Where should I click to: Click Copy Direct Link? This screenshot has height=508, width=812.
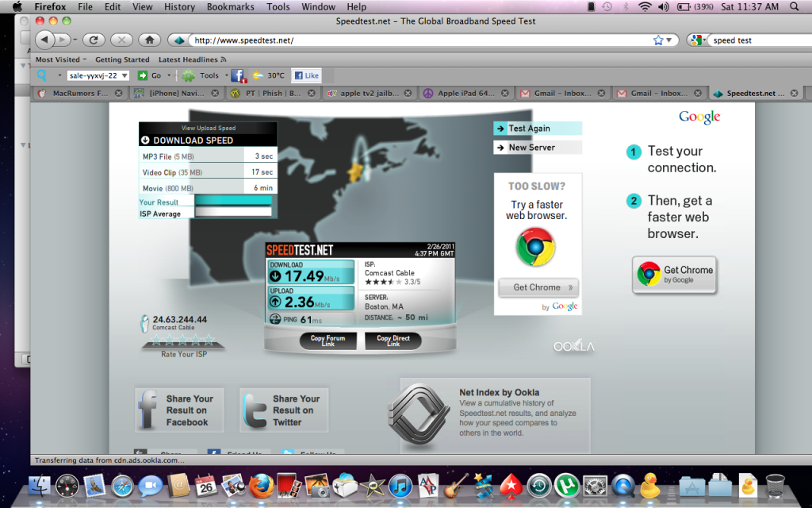pyautogui.click(x=393, y=341)
